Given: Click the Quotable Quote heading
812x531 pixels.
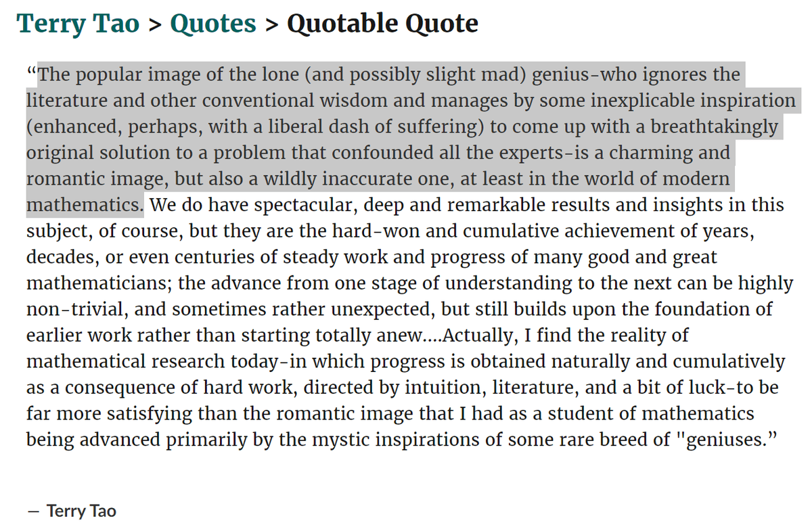Looking at the screenshot, I should (x=382, y=24).
